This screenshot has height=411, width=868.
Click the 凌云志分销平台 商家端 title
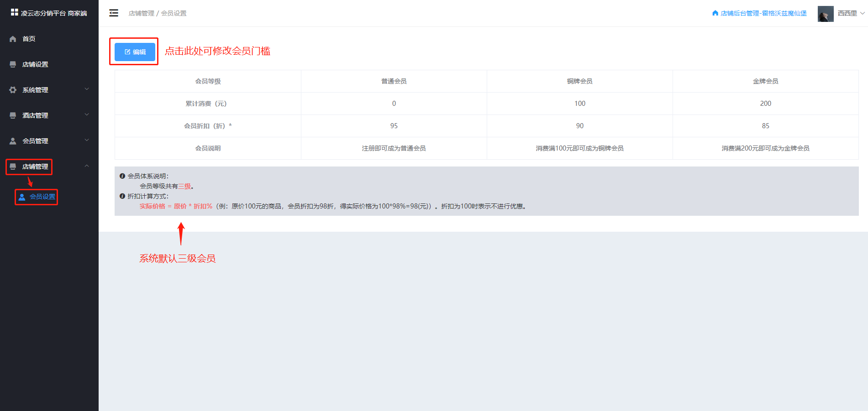click(x=54, y=13)
